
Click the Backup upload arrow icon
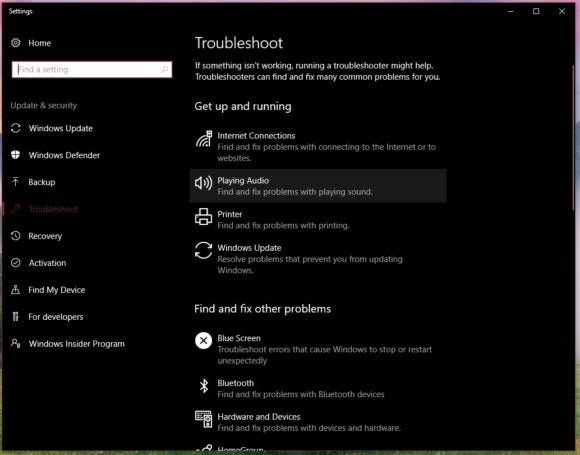pyautogui.click(x=16, y=182)
